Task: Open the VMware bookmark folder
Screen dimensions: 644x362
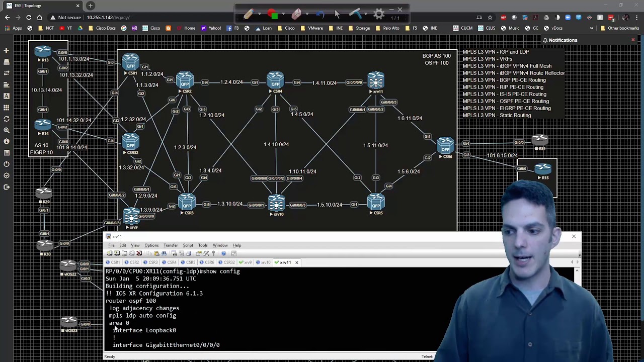Action: tap(311, 28)
